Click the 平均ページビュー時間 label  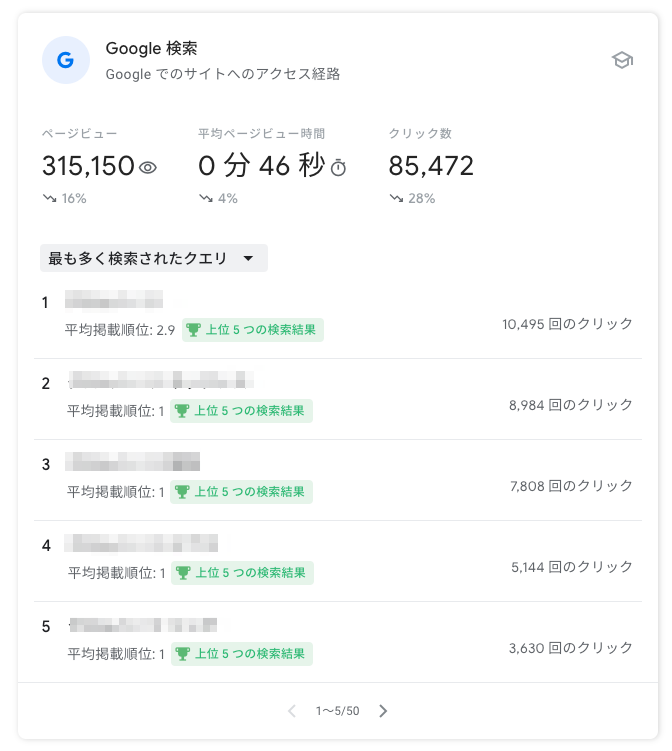coord(262,134)
